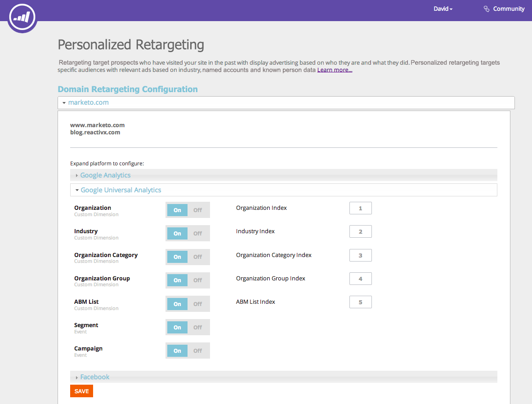This screenshot has height=404, width=532.
Task: Turn off Organization Category toggle
Action: point(198,257)
